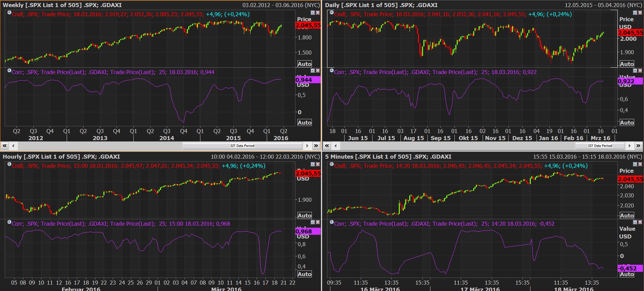This screenshot has height=291, width=644.
Task: Jump to latest data in Weekly chart scrollbar
Action: pyautogui.click(x=316, y=146)
